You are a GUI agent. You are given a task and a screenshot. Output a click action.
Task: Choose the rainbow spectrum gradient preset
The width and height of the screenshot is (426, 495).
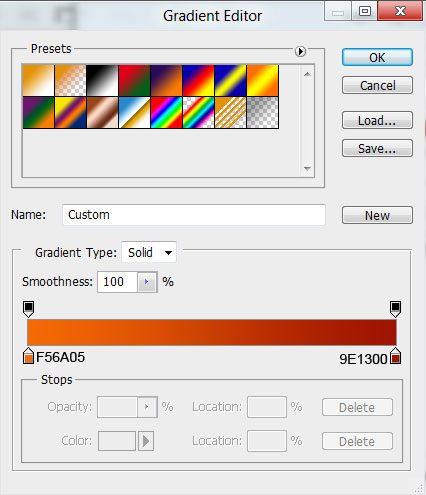[x=166, y=113]
